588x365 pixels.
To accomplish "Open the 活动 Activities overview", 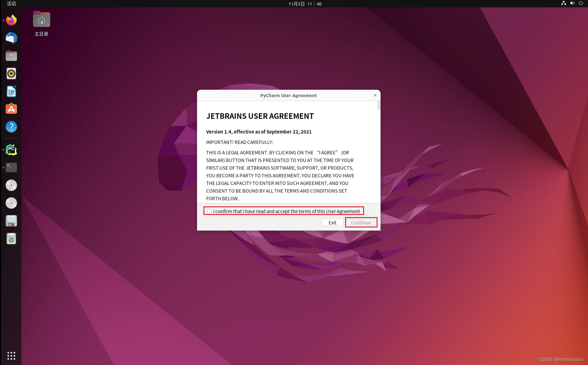I will tap(11, 4).
